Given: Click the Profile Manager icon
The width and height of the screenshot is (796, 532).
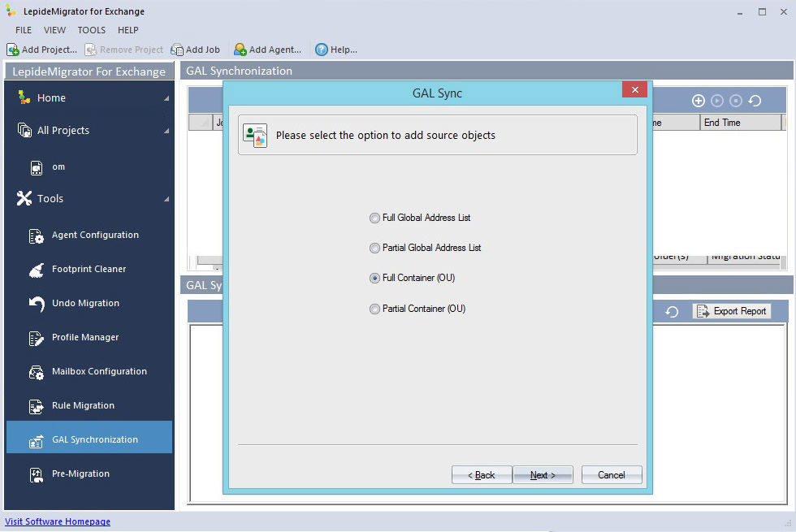Looking at the screenshot, I should coord(36,338).
